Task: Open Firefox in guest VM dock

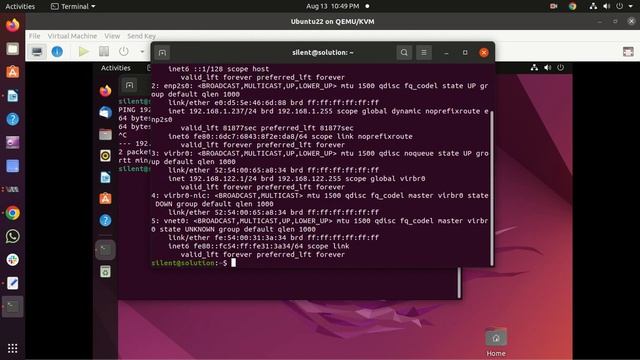Action: click(x=105, y=91)
